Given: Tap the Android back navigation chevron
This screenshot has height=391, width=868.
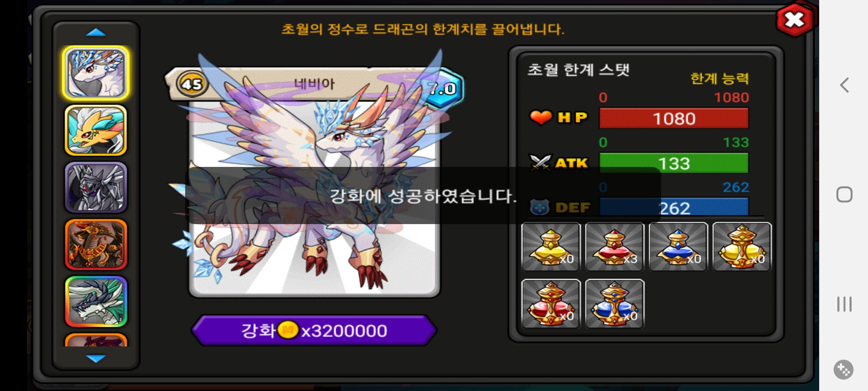Looking at the screenshot, I should tap(844, 85).
